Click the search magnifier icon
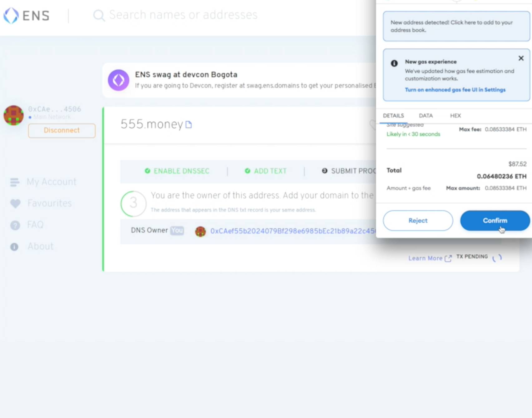Image resolution: width=532 pixels, height=418 pixels. (99, 15)
